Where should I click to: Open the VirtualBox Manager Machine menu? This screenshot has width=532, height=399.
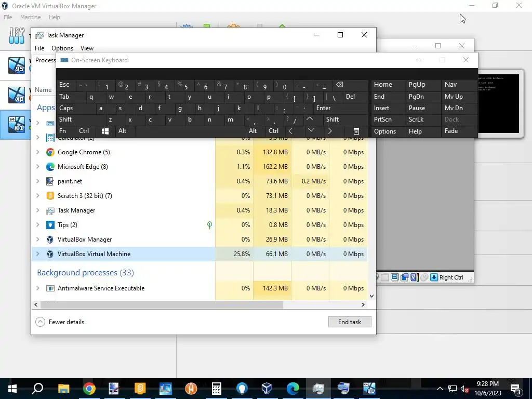31,17
